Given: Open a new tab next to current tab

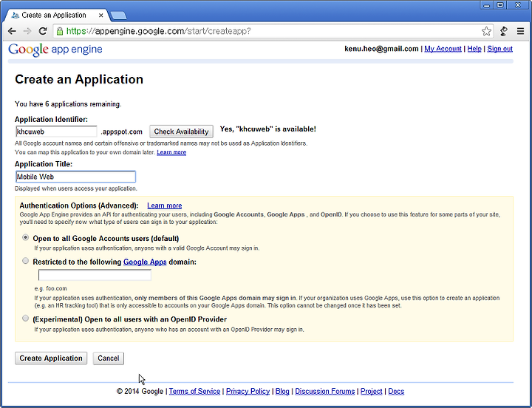Looking at the screenshot, I should (x=119, y=16).
